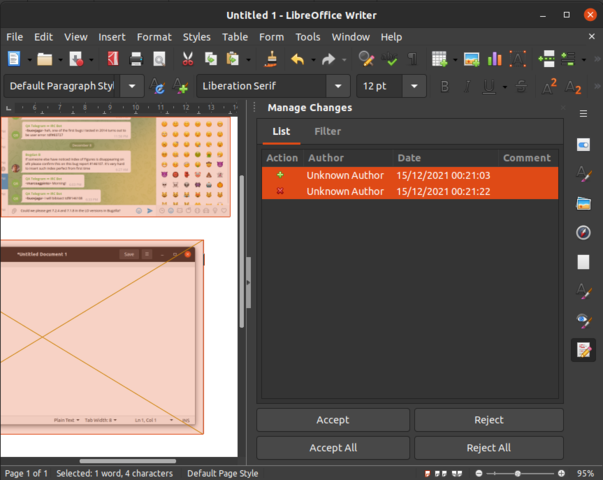This screenshot has height=480, width=603.
Task: Click Update Selected Style icon
Action: coord(157,86)
